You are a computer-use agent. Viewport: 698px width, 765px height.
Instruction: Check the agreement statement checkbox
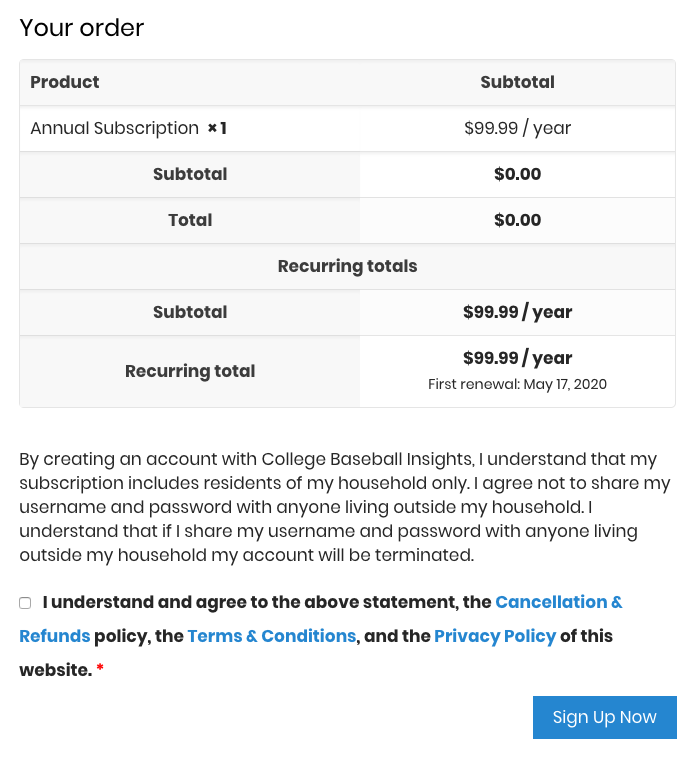click(25, 603)
